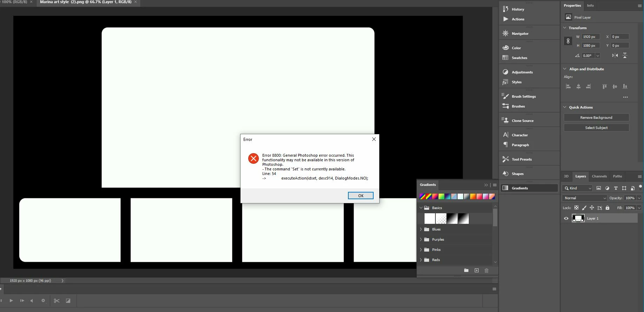Filter layers by smart objects
644x312 pixels.
coord(632,188)
